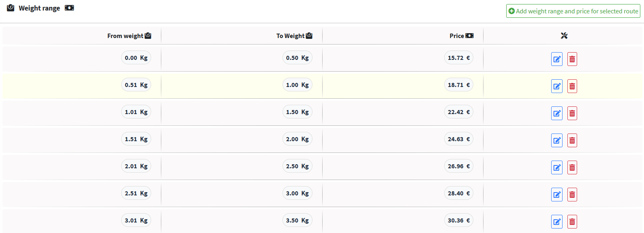Edit the 2.01–2.50 Kg weight range
Screen dimensions: 644x233
click(557, 167)
